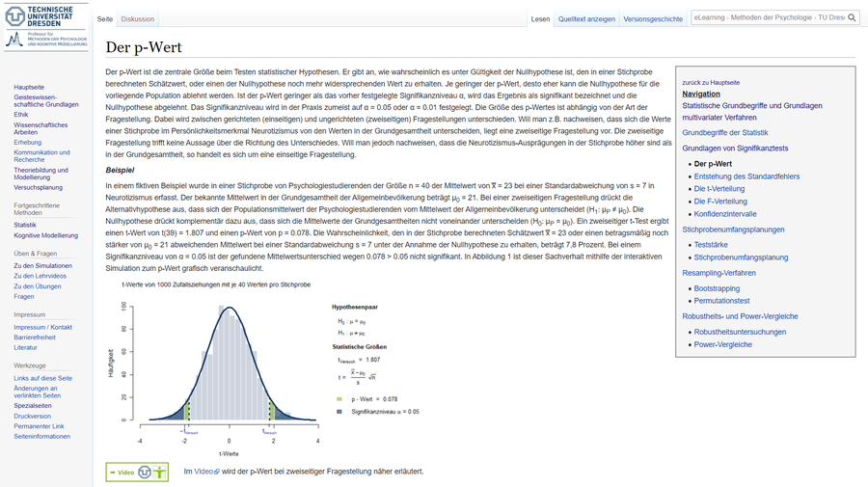
Task: Open the Konfidenzintervalle link
Action: point(725,214)
